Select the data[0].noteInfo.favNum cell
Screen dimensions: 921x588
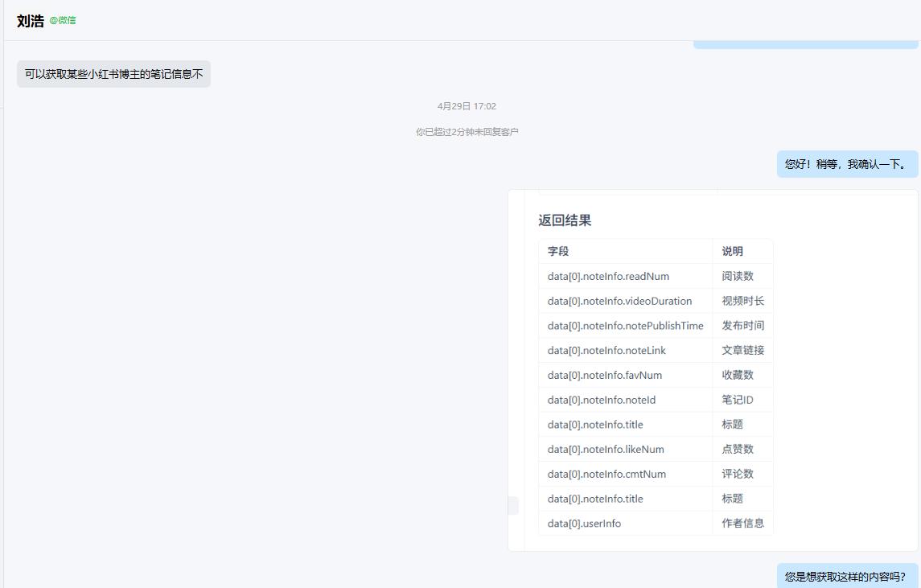pos(626,375)
